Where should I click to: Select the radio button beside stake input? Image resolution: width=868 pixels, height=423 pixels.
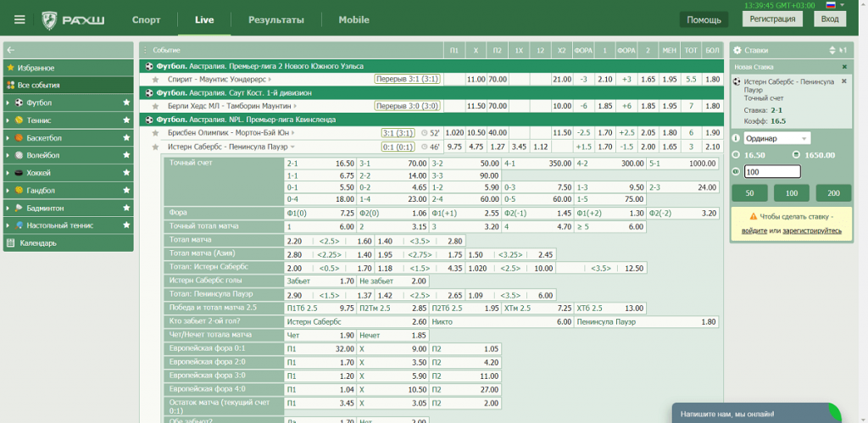coord(736,171)
